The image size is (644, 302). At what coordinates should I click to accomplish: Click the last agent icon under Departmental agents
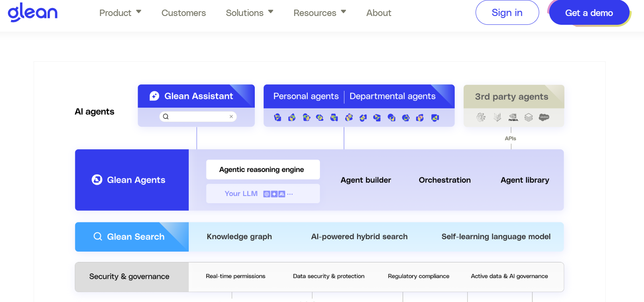(x=435, y=118)
